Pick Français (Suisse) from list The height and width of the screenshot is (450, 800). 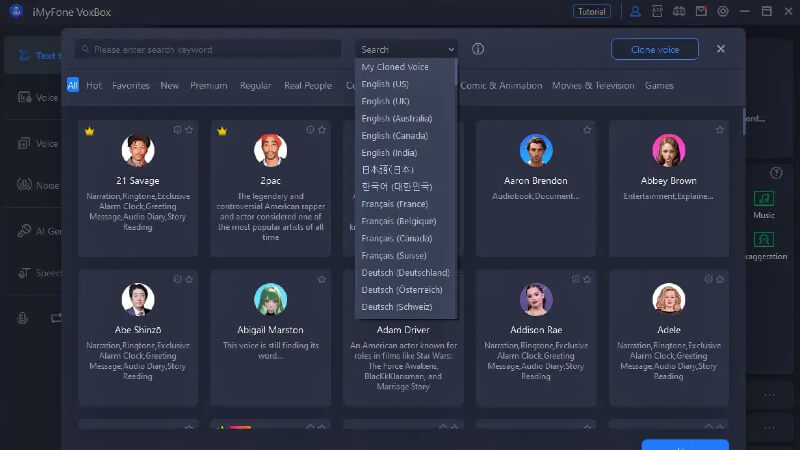(393, 256)
